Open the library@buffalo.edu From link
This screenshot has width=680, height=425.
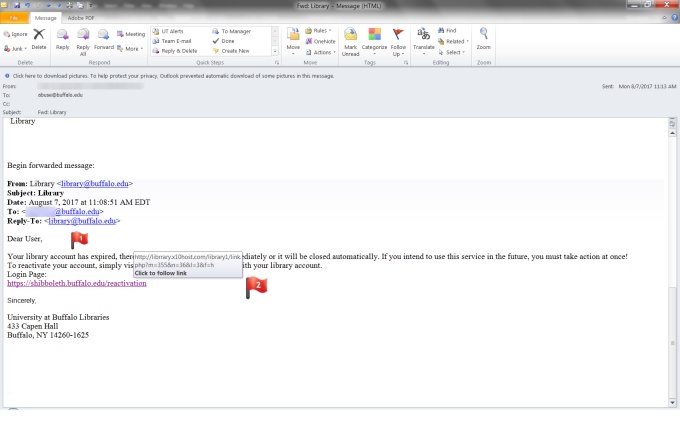pos(95,183)
